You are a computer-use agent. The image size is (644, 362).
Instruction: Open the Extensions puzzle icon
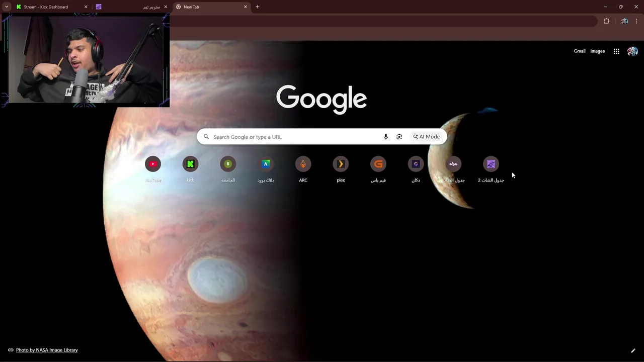[606, 21]
